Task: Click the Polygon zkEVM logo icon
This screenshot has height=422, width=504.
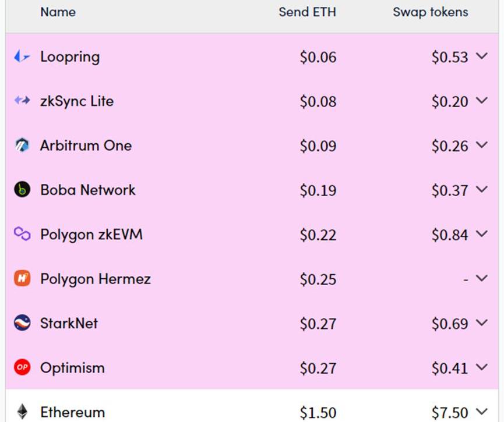Action: coord(22,234)
